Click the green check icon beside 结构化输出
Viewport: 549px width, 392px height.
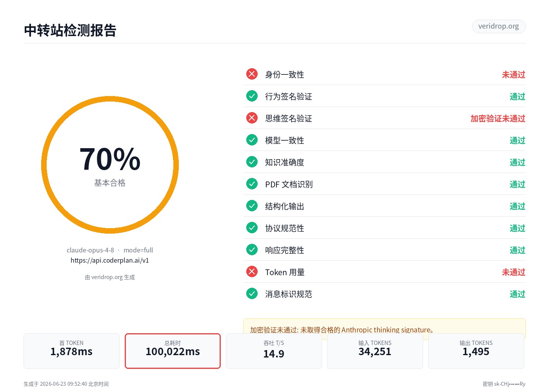coord(252,205)
